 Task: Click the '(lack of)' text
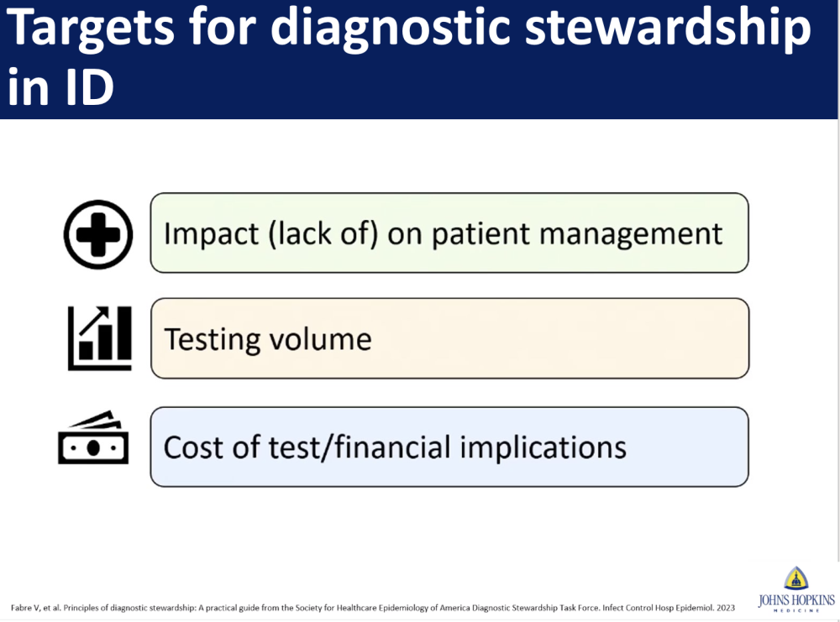[x=323, y=234]
